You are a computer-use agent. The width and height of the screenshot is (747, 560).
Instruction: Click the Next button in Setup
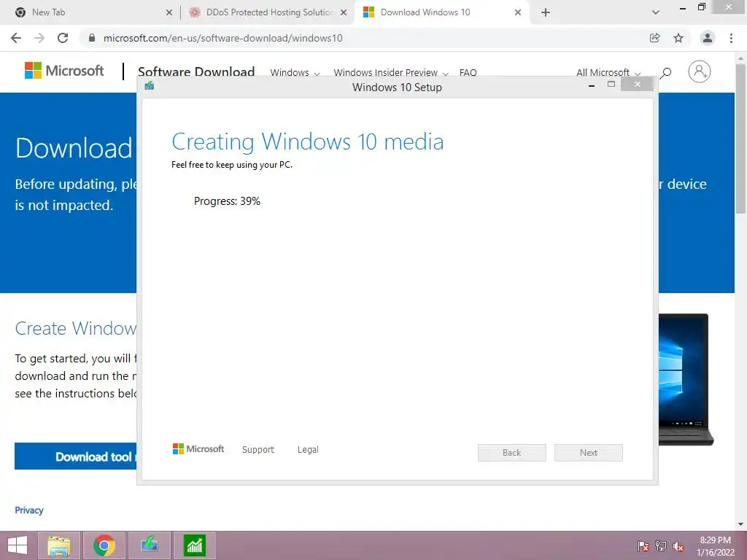pos(589,453)
